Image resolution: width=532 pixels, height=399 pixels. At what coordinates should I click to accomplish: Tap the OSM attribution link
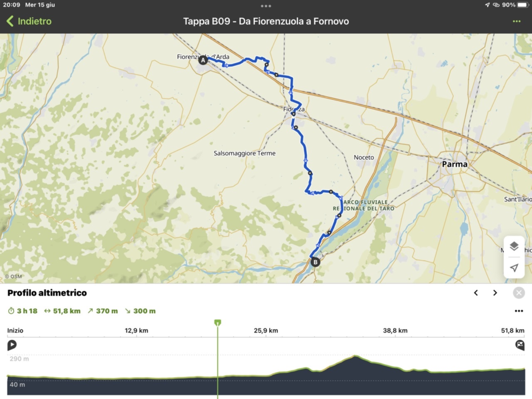[x=13, y=276]
